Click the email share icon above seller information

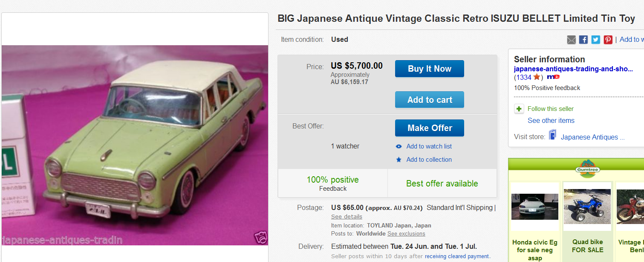pos(571,39)
